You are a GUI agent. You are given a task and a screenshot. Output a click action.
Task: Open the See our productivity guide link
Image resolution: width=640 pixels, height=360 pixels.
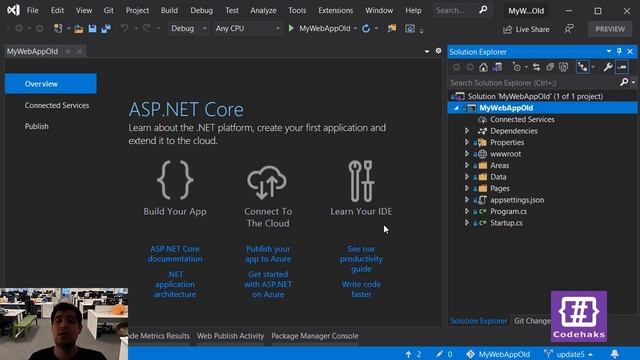(x=361, y=258)
